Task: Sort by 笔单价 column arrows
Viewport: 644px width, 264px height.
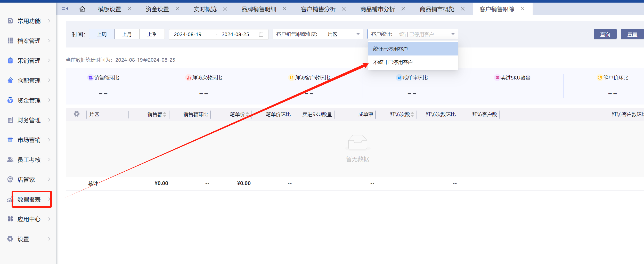Action: tap(247, 114)
